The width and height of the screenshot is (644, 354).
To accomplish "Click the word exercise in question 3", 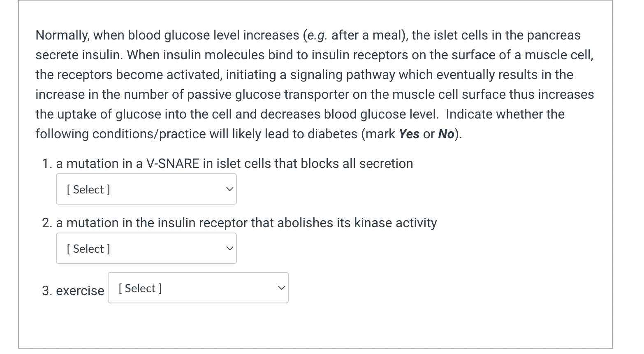I will [x=80, y=291].
